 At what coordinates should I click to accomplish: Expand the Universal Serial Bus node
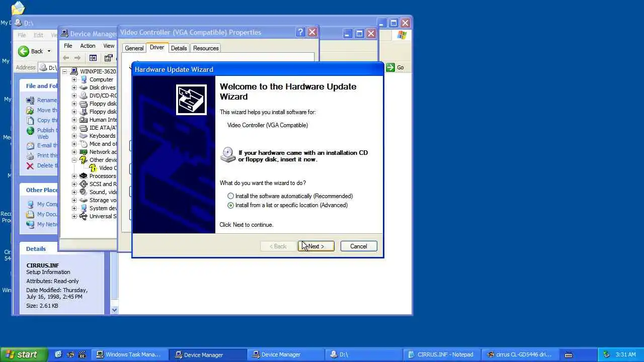click(x=74, y=216)
